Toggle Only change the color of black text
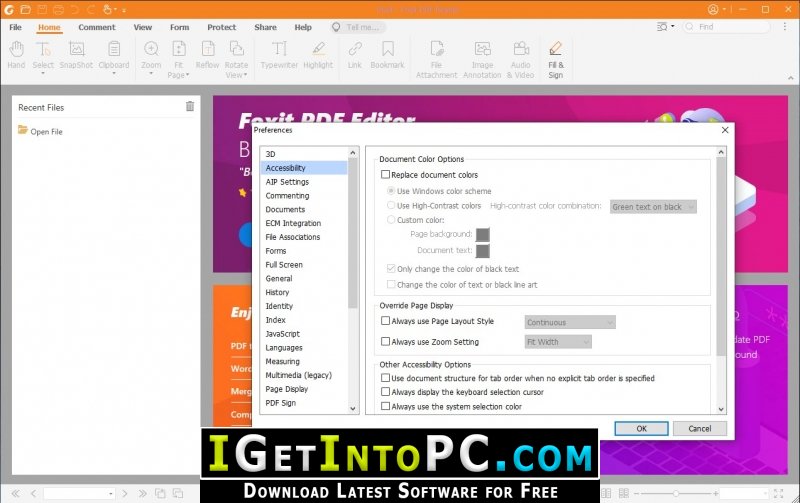The height and width of the screenshot is (503, 800). pos(391,268)
